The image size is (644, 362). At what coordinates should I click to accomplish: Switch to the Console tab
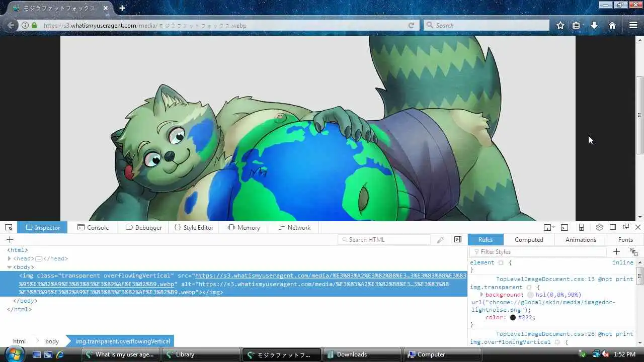point(93,227)
